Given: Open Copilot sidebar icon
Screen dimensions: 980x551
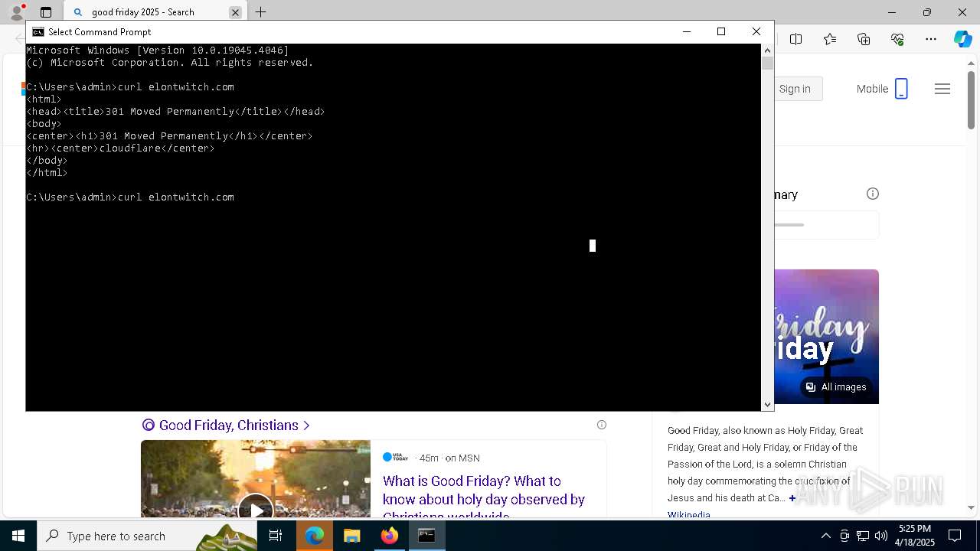Looking at the screenshot, I should point(962,39).
